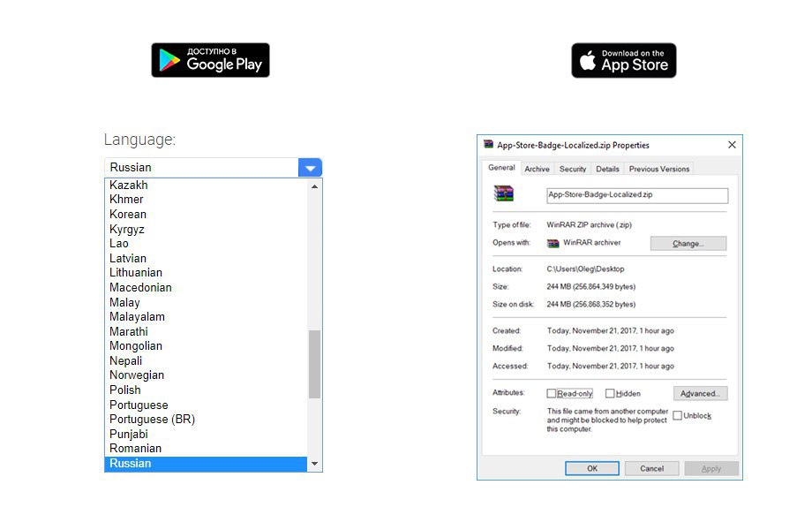
Task: Select Lao in the language list
Action: click(206, 243)
